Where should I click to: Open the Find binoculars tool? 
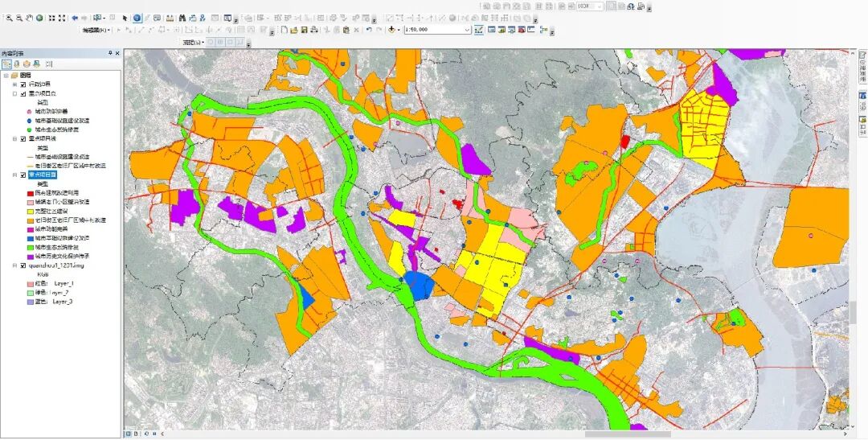182,17
